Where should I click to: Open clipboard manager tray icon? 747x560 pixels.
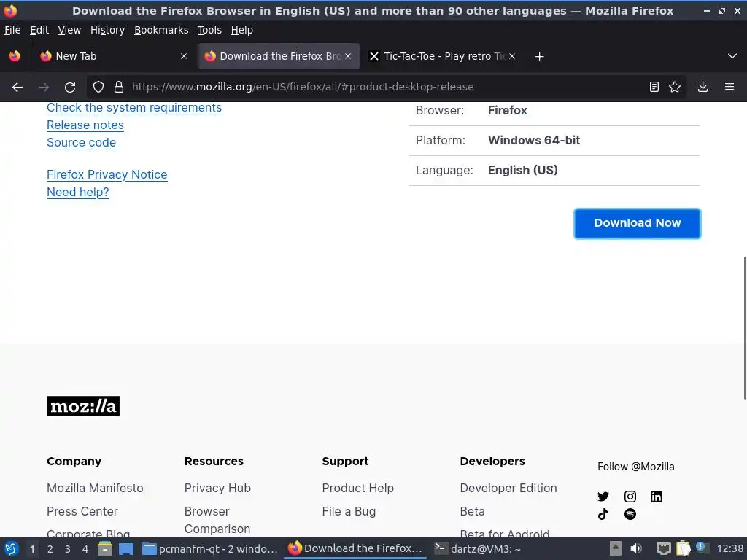click(683, 548)
